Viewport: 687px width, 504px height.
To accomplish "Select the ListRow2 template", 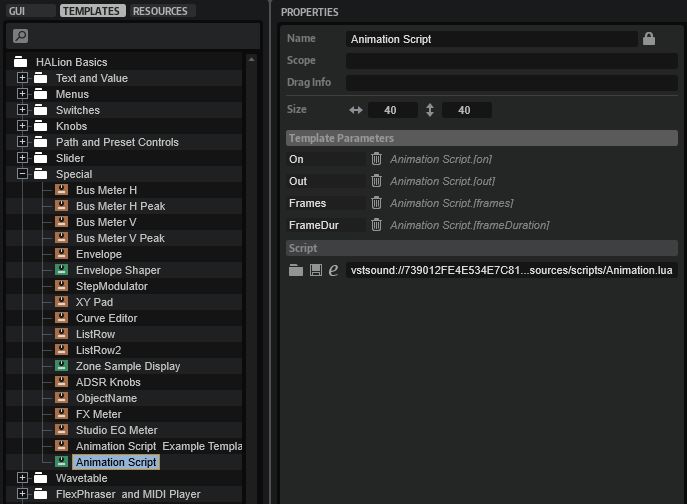I will tap(98, 350).
